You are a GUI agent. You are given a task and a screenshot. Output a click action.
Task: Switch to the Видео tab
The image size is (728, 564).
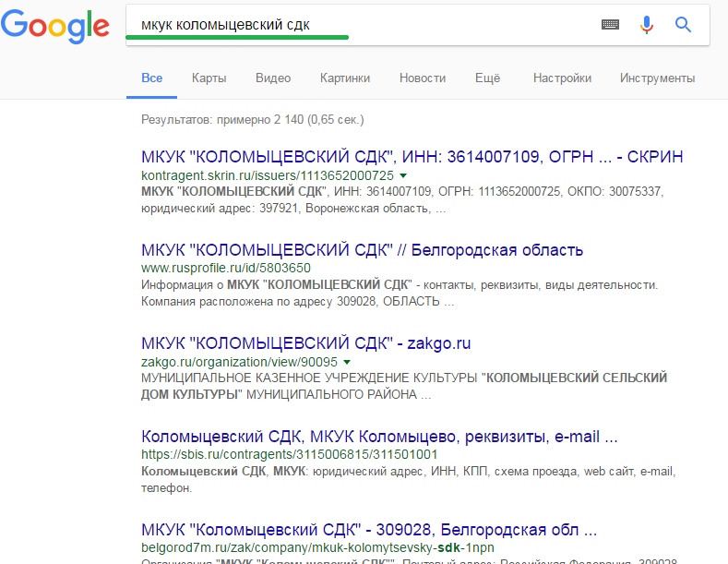[273, 78]
